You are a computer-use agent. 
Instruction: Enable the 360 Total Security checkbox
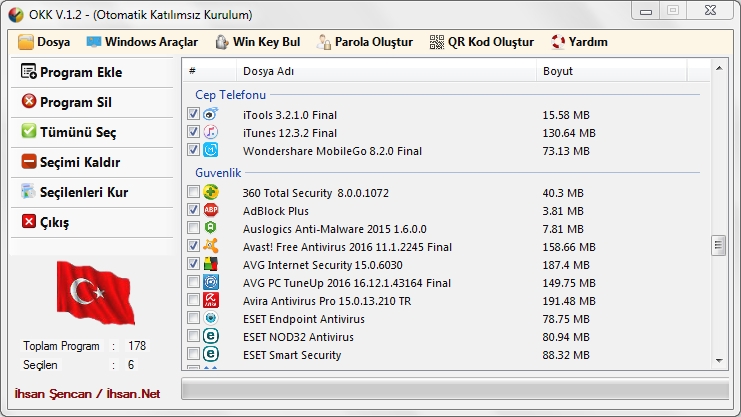(x=193, y=192)
